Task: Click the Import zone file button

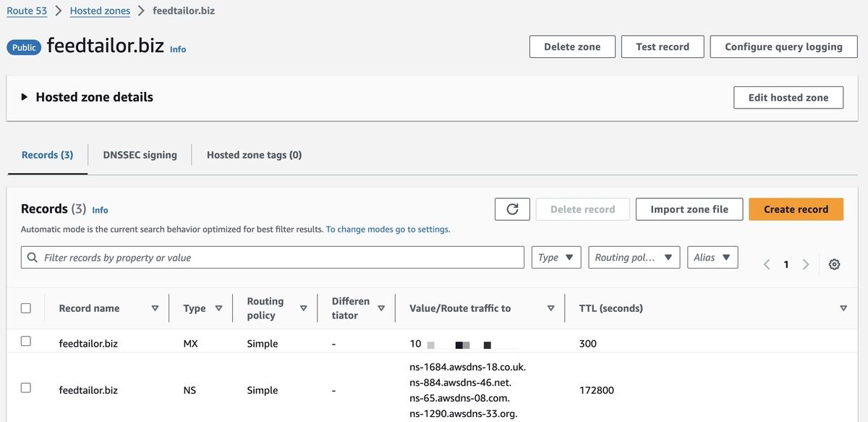Action: tap(689, 209)
